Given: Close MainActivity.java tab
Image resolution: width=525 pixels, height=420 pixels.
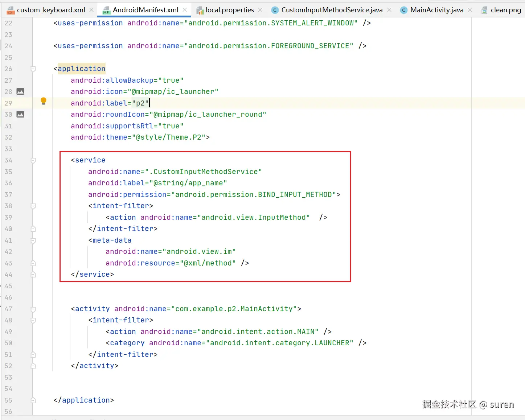Looking at the screenshot, I should tap(470, 10).
